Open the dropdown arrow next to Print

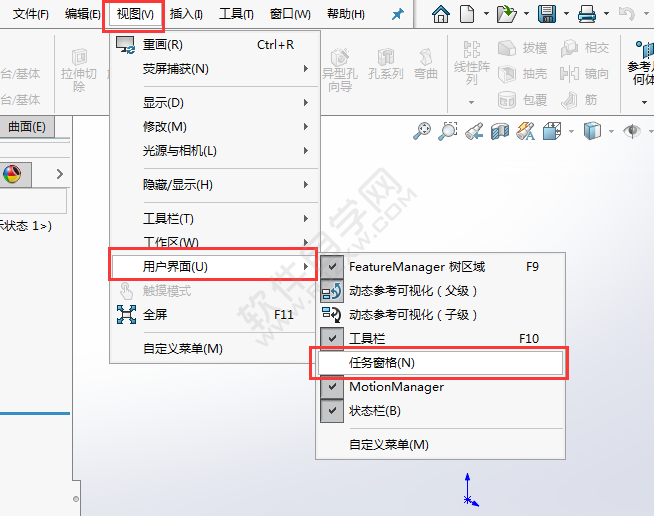tap(606, 14)
